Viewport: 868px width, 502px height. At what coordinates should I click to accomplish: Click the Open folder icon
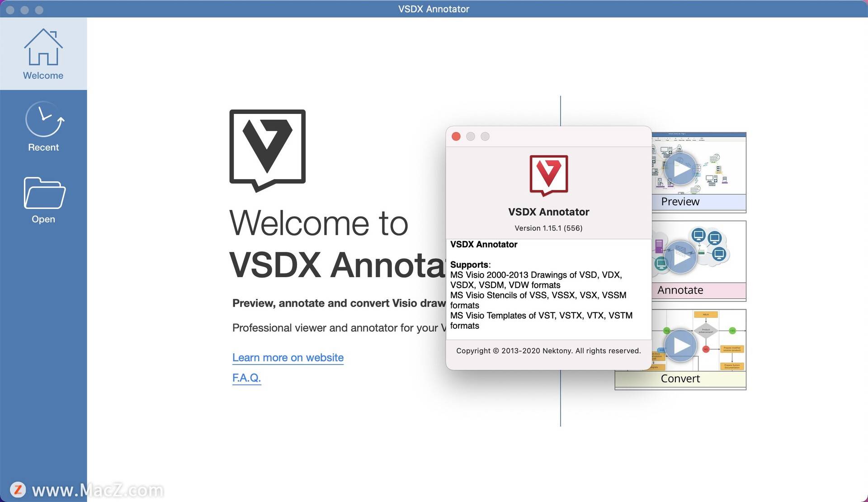coord(44,193)
